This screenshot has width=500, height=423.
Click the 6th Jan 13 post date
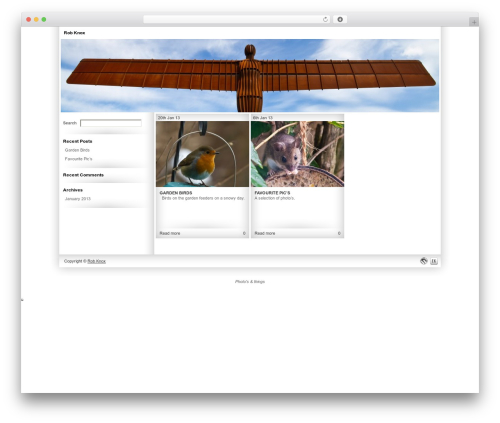263,118
